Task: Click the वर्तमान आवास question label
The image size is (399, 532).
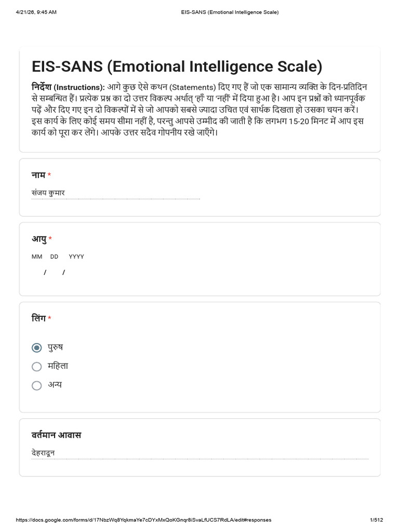Action: (56, 435)
